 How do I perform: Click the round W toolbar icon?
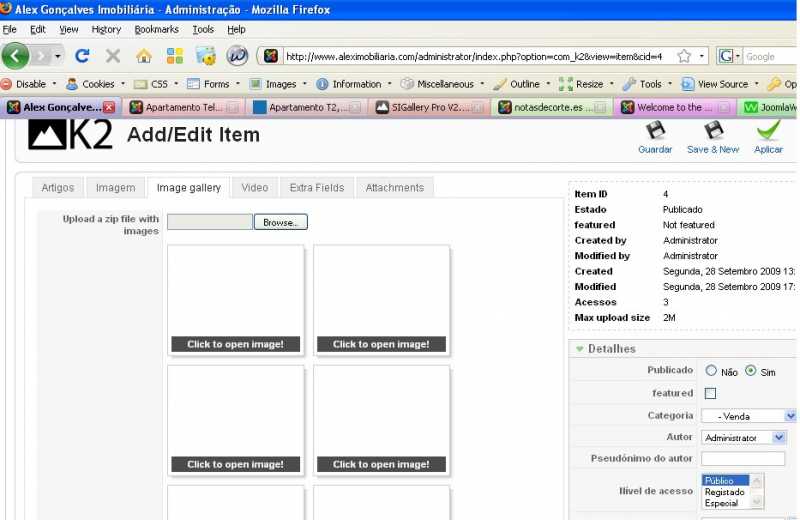click(x=237, y=56)
